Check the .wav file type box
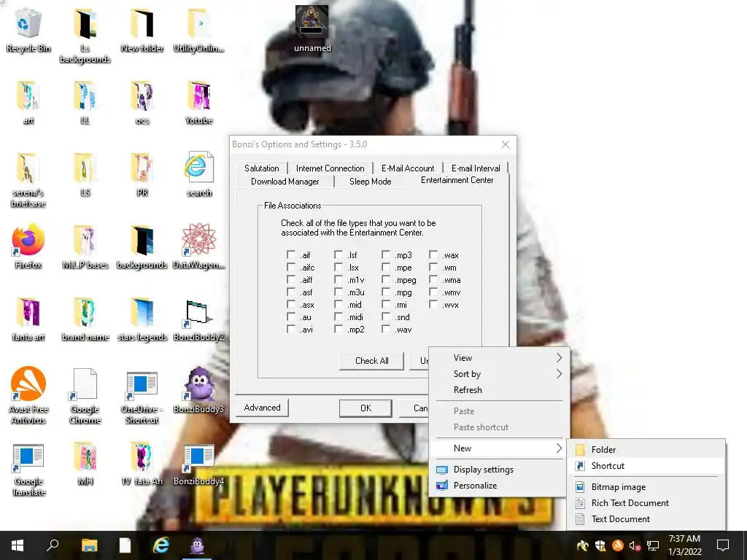 point(386,329)
